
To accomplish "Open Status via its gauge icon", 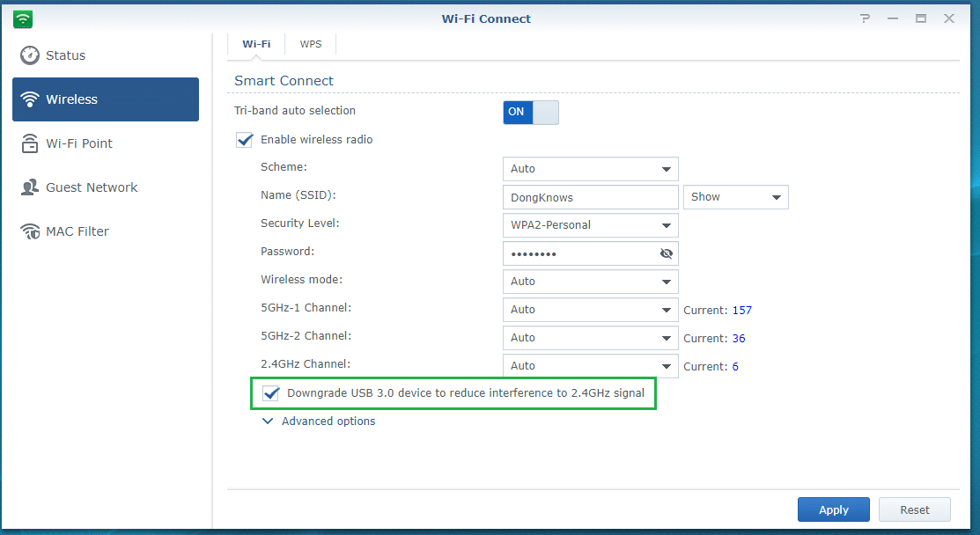I will (x=30, y=55).
